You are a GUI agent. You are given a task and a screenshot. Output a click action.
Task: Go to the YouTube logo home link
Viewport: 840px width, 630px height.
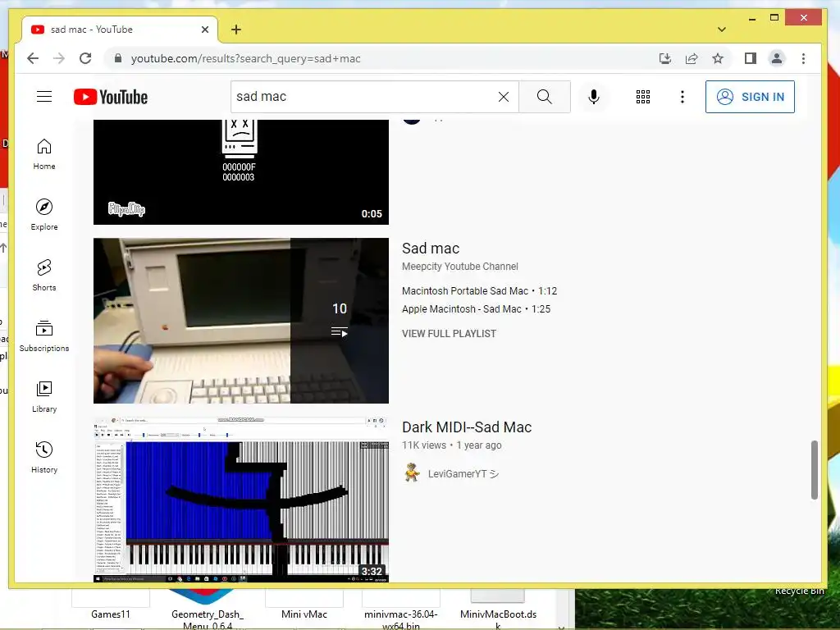point(111,97)
